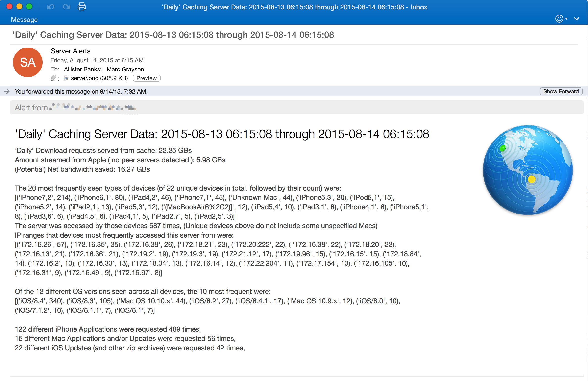Click the paperclip attachment icon
This screenshot has height=381, width=588.
53,78
